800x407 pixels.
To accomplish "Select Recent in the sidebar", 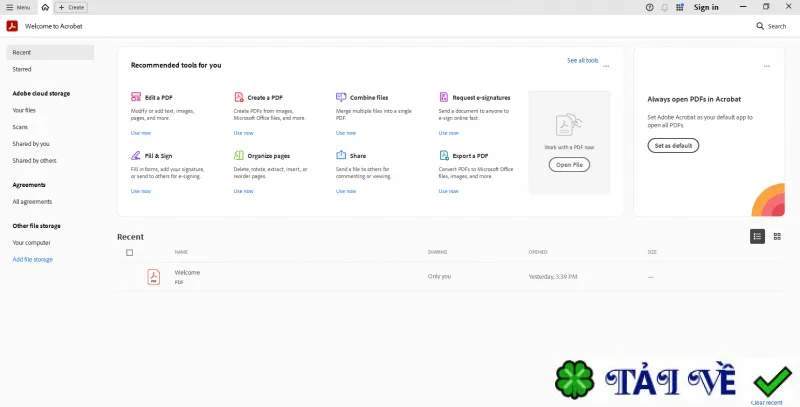I will [x=50, y=53].
